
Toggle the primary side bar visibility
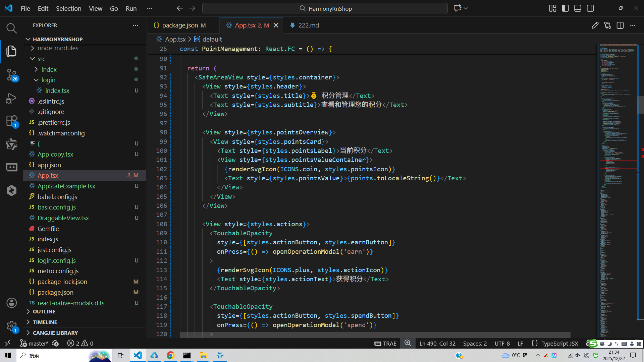(565, 8)
